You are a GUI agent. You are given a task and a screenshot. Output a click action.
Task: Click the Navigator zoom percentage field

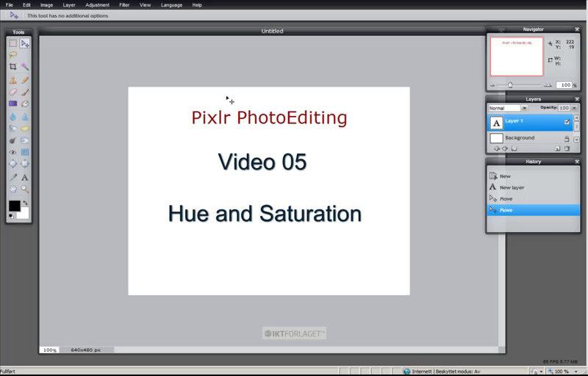tap(564, 85)
